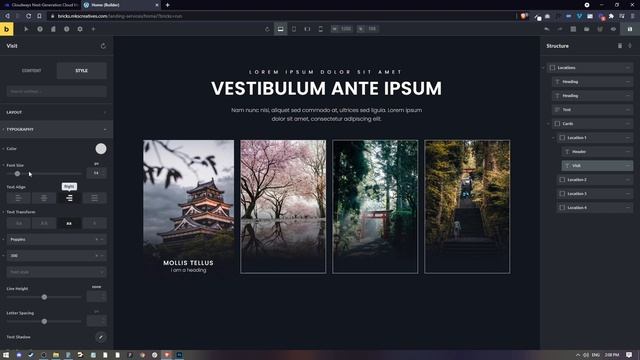Viewport: 640px width, 360px height.
Task: Expand the LAYOUT section
Action: (x=56, y=112)
